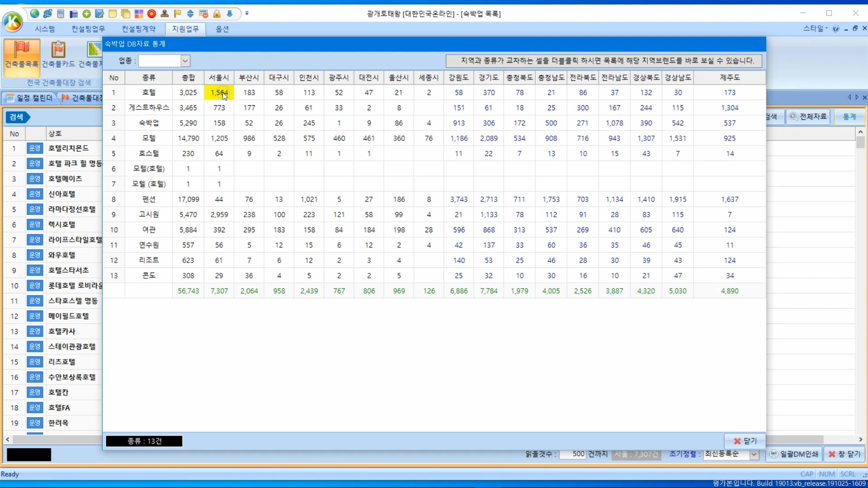Click the blue download arrow icon
Image resolution: width=868 pixels, height=488 pixels.
tap(230, 14)
